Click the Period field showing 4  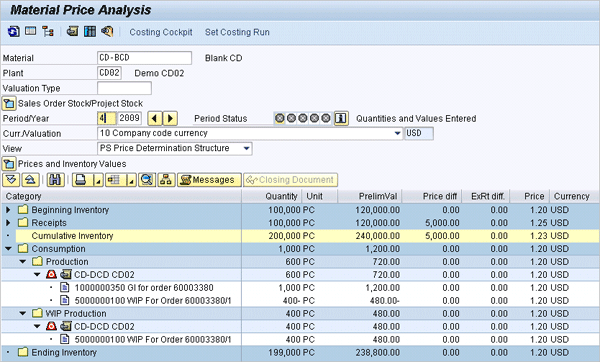pos(107,118)
